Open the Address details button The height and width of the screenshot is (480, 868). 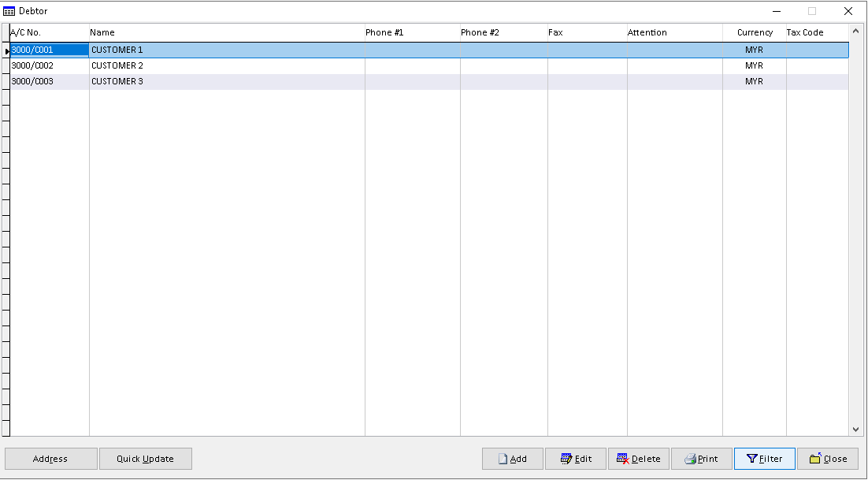click(50, 459)
